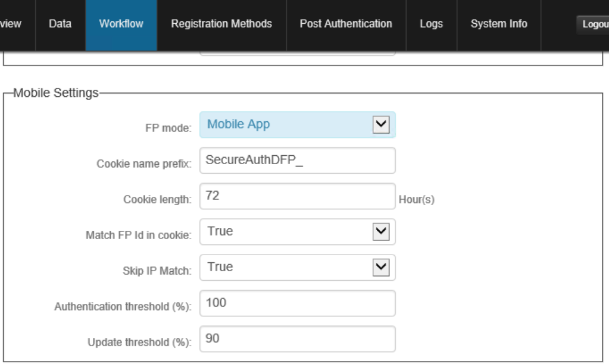Click the Cookie name prefix field
The height and width of the screenshot is (364, 609).
[298, 160]
